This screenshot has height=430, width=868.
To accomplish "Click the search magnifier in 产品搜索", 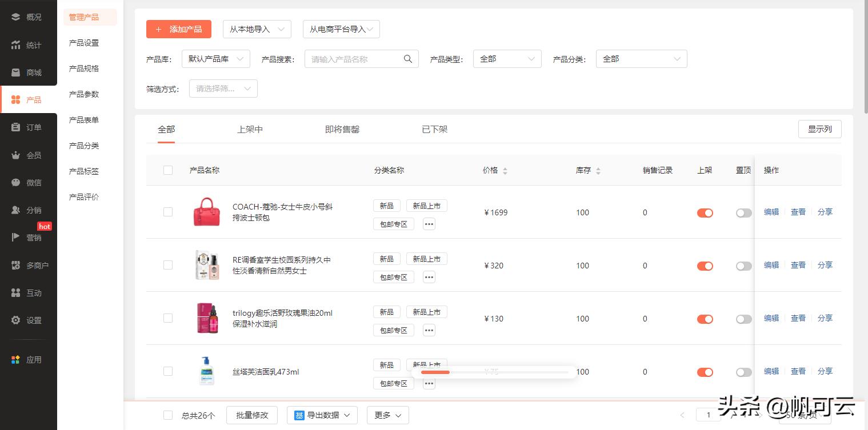I will tap(408, 58).
